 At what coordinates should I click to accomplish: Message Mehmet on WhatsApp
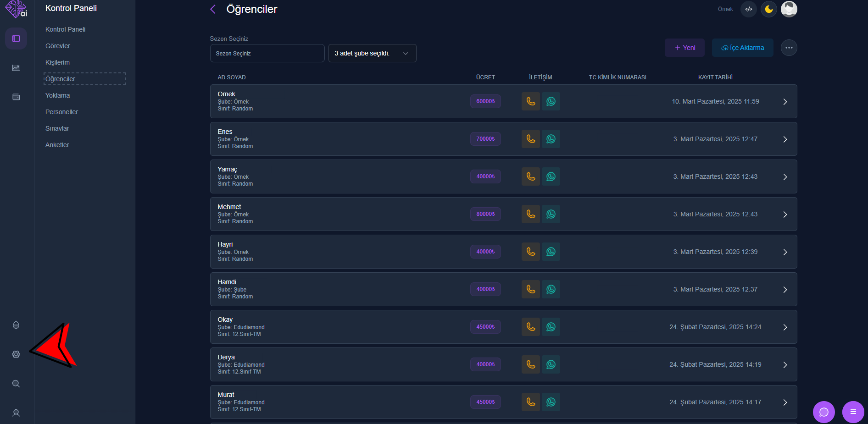[551, 214]
